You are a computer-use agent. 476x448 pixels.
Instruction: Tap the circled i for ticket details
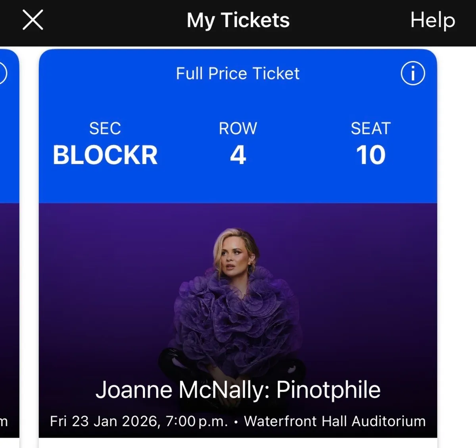(413, 73)
